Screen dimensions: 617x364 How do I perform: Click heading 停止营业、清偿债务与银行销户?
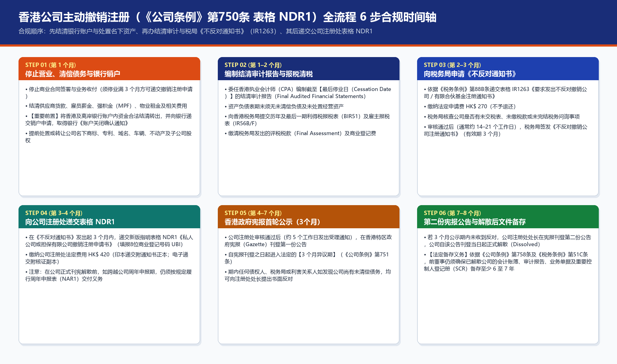tap(73, 74)
